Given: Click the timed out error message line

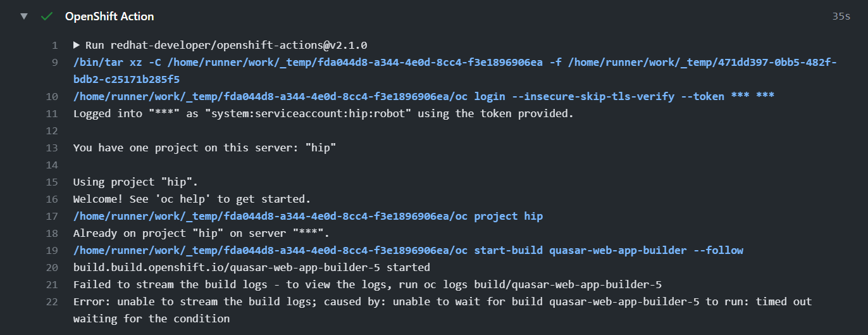Looking at the screenshot, I should [x=442, y=310].
